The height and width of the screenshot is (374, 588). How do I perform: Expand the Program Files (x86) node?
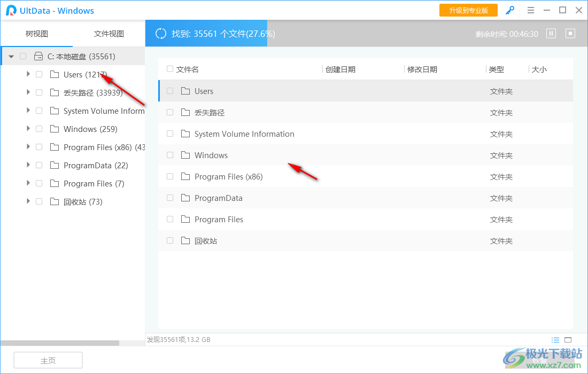point(28,147)
